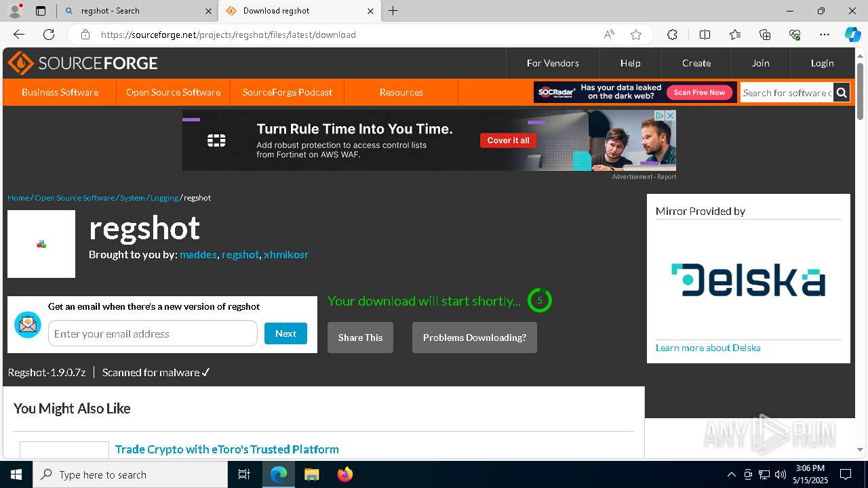
Task: Open For Vendors menu
Action: tap(553, 63)
